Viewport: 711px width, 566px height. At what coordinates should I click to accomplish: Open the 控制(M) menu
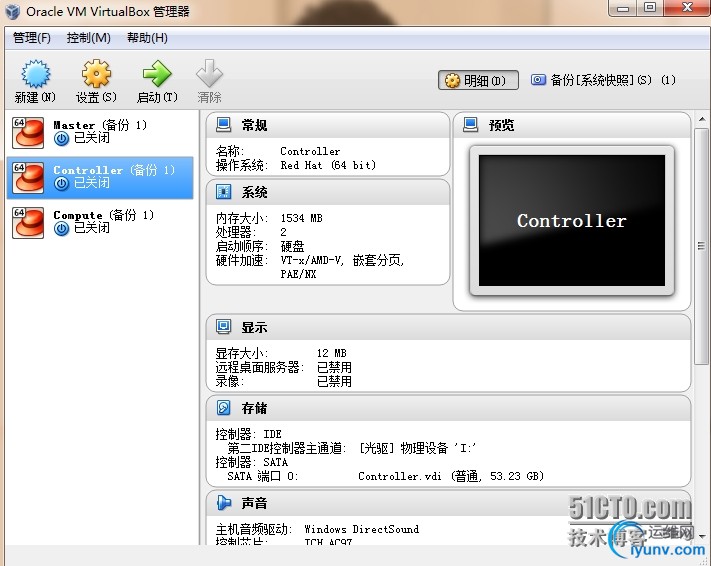point(88,38)
